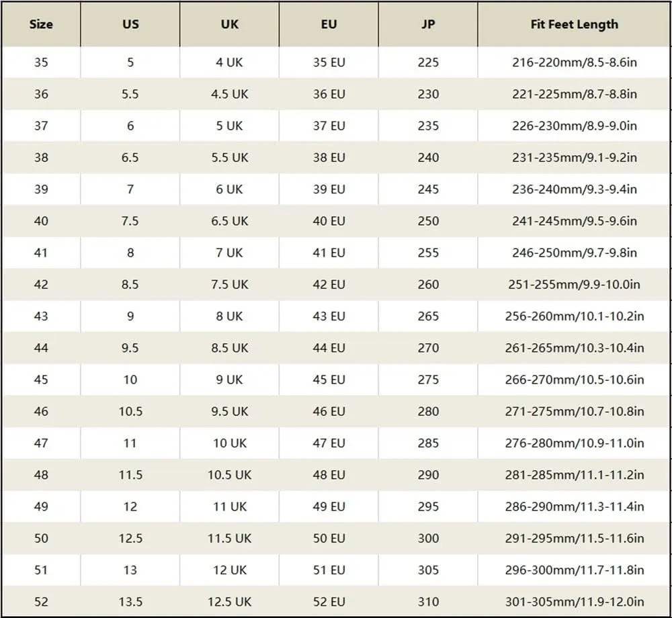Select the 7 UK cell
This screenshot has width=672, height=618.
[x=229, y=253]
